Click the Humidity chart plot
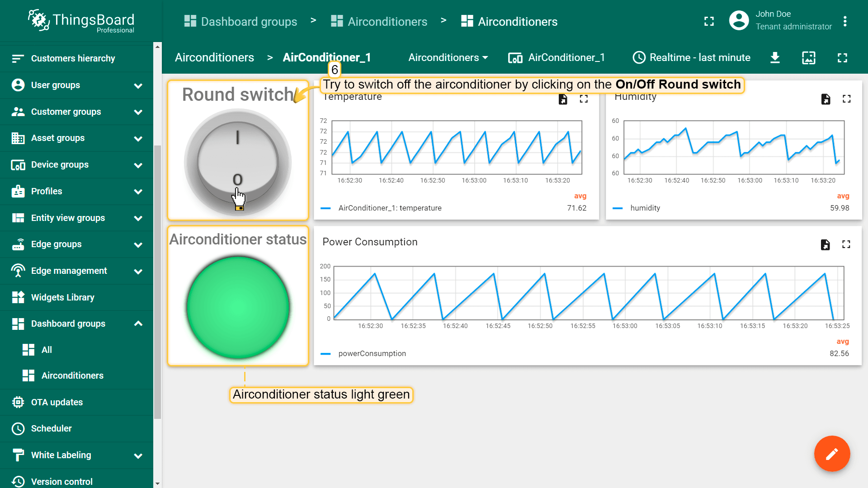The image size is (868, 488). click(734, 147)
